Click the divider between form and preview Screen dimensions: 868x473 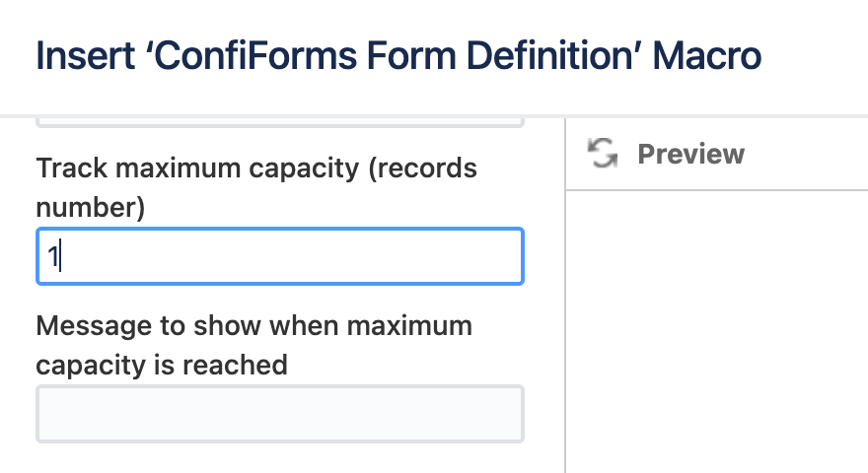tap(565, 296)
